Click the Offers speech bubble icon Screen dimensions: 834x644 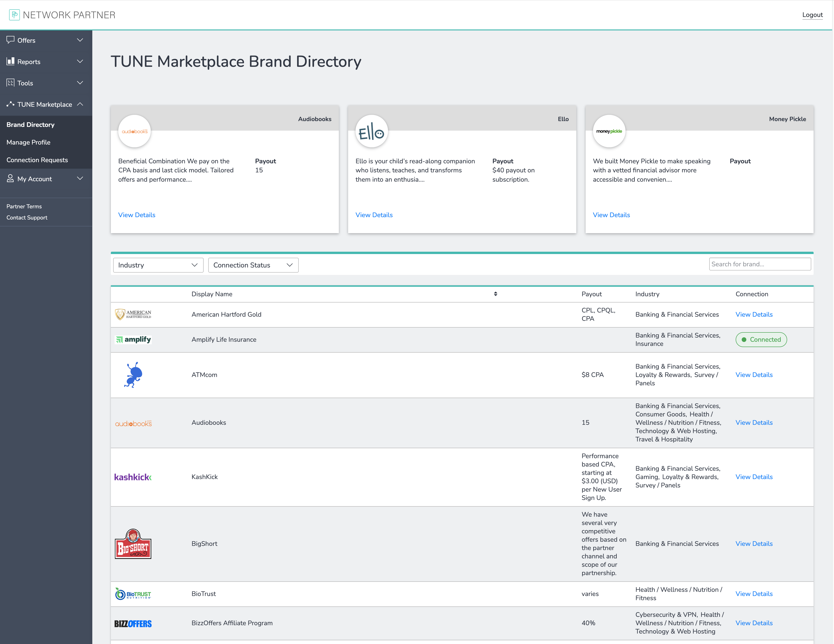pyautogui.click(x=10, y=40)
